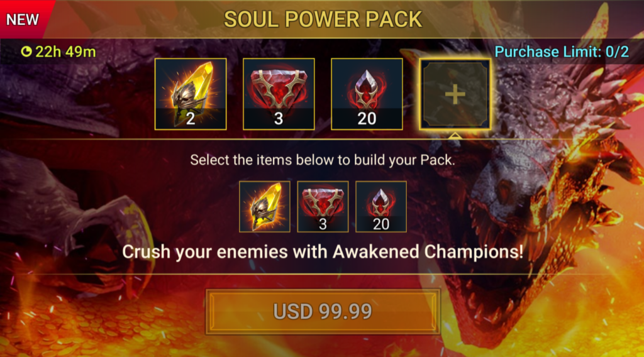Tap the top pack slot showing 20
The height and width of the screenshot is (357, 644).
tap(367, 94)
